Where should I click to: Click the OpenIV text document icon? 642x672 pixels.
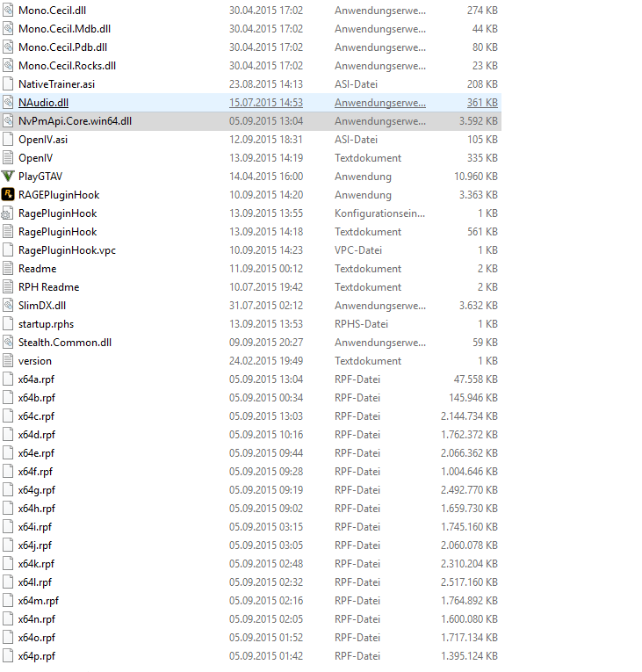point(8,158)
